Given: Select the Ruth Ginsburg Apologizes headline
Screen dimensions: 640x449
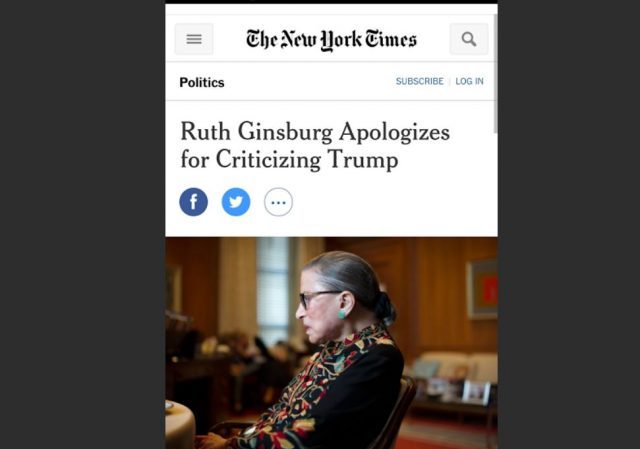Looking at the screenshot, I should [x=315, y=145].
